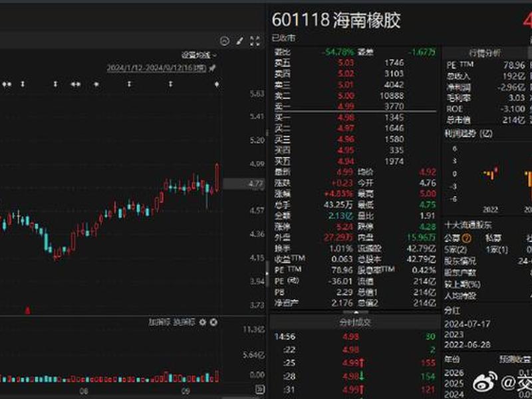Click the rightmost diamond event marker above the chart
532x399 pixels.
click(x=217, y=84)
